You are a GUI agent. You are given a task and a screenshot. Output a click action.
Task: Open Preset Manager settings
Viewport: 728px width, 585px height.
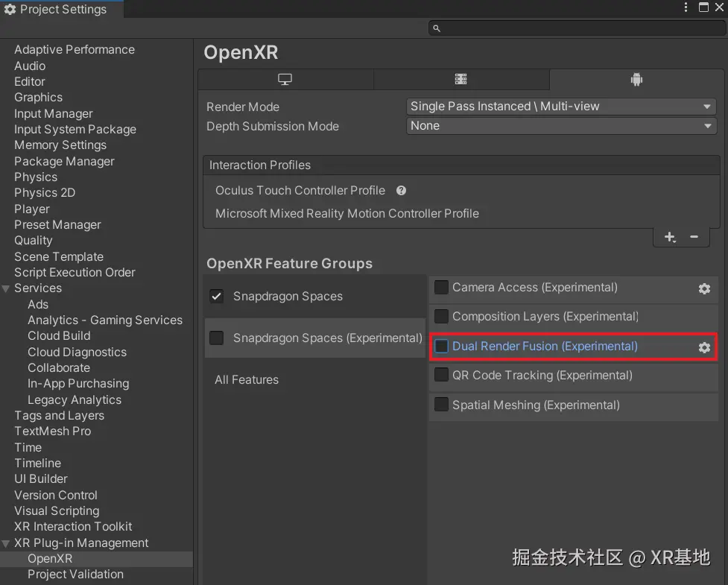[x=57, y=225]
